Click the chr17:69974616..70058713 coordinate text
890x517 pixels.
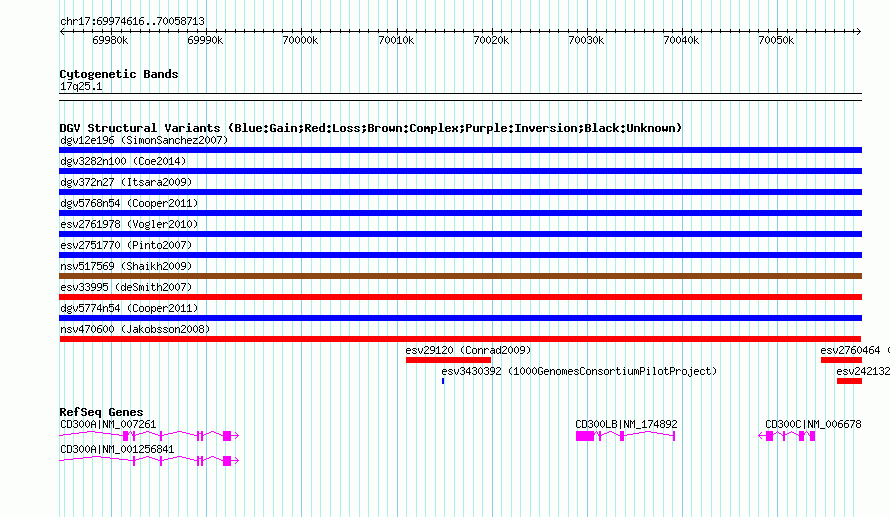click(x=132, y=21)
